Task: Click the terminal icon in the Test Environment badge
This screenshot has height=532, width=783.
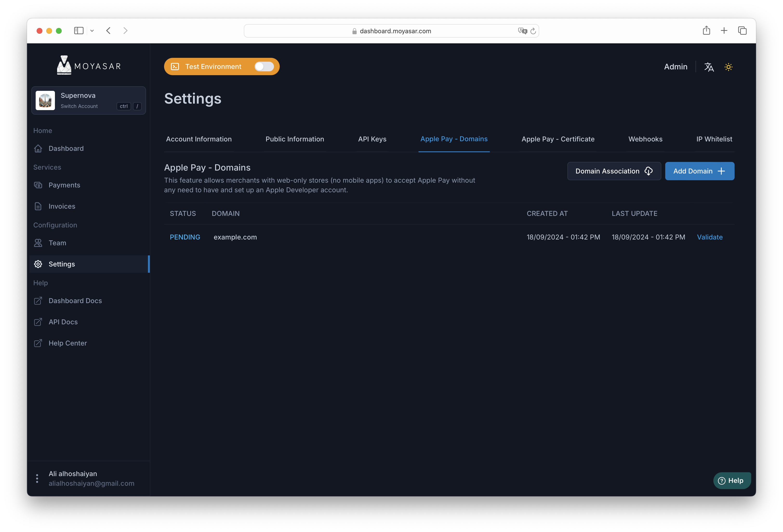Action: click(175, 66)
